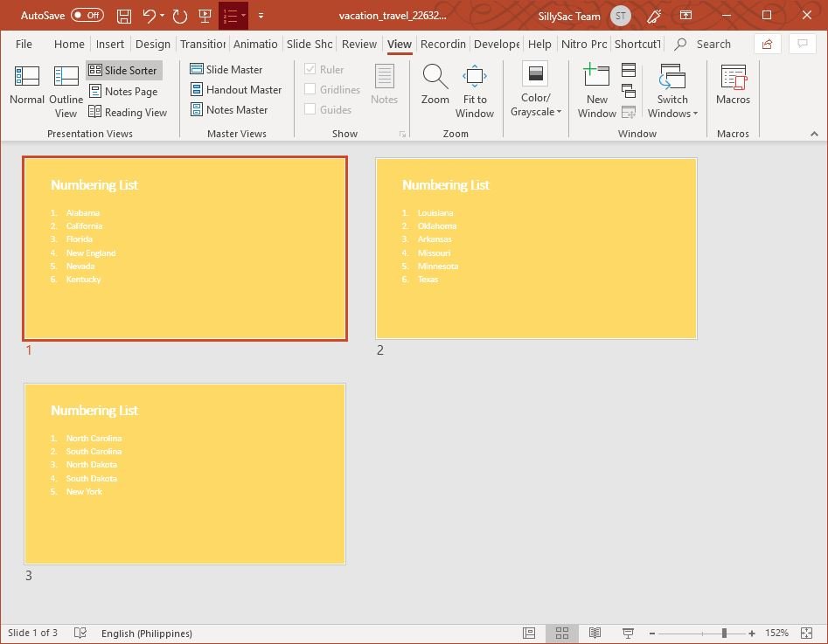Fit slide to window
The image size is (828, 644).
point(475,91)
